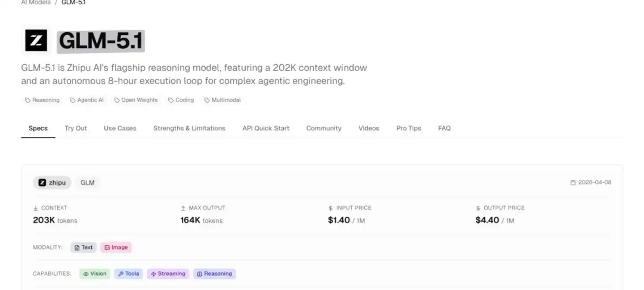
Task: Click the 2026-04-08 release date label
Action: pyautogui.click(x=591, y=182)
